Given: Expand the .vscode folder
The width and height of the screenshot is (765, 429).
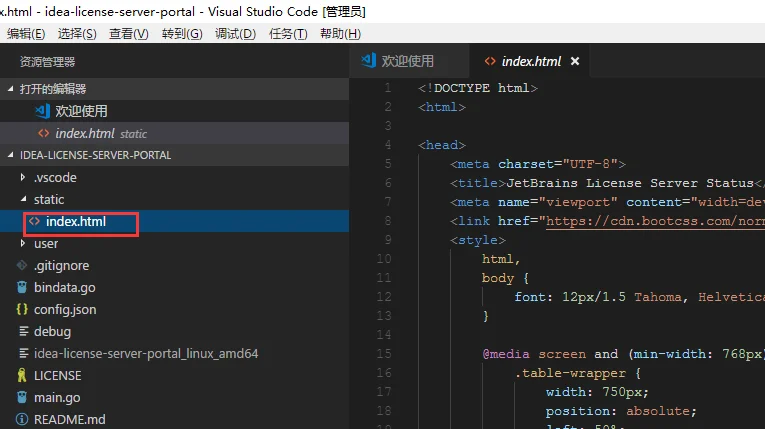Looking at the screenshot, I should 23,178.
